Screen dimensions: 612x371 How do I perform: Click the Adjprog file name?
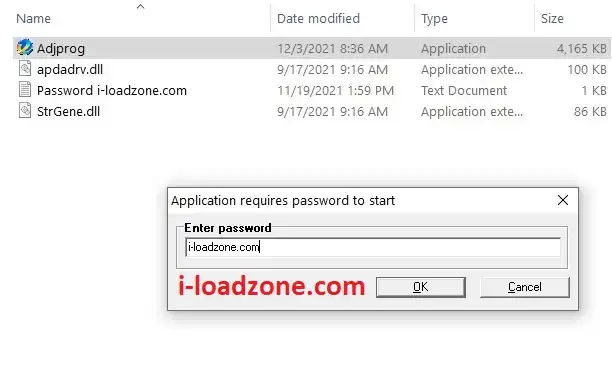tap(61, 49)
